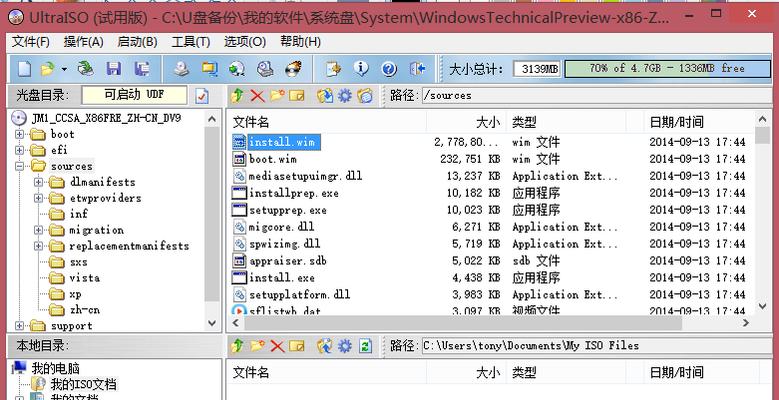This screenshot has height=400, width=779.
Task: Click gear settings icon in disc toolbar
Action: (x=345, y=95)
